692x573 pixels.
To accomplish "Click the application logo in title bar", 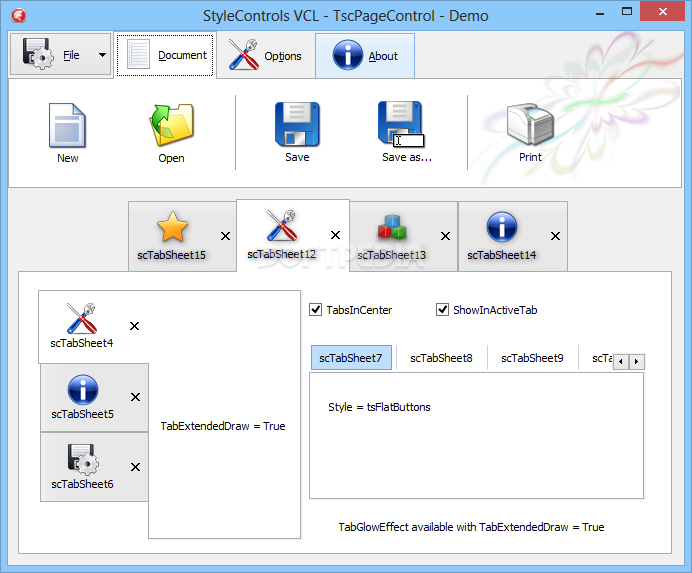I will point(19,16).
